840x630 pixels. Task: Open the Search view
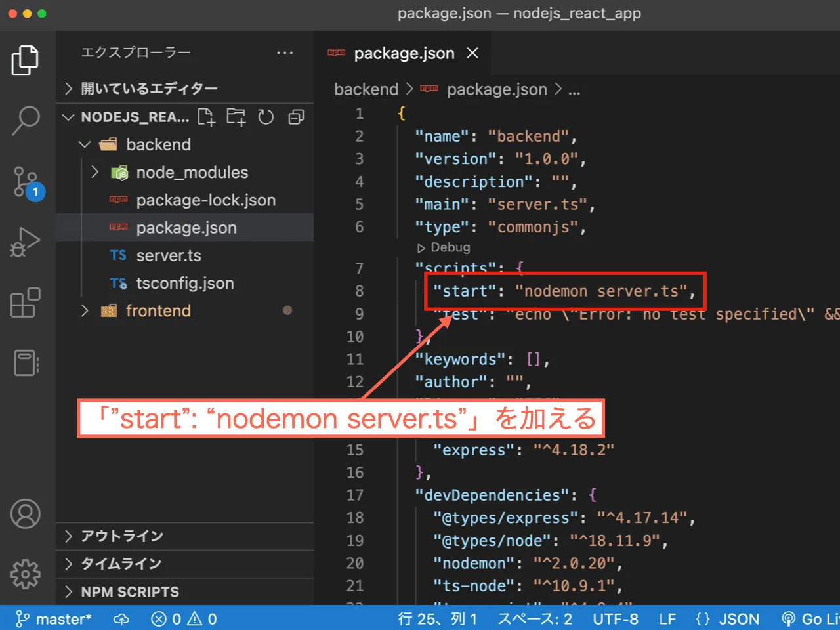point(26,120)
